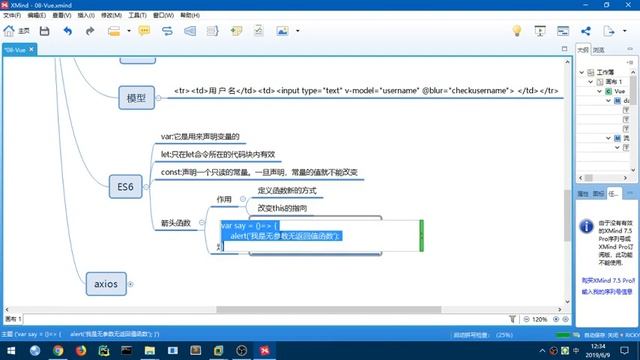The height and width of the screenshot is (360, 640).
Task: Open the topic insert dropdown arrow
Action: click(129, 31)
